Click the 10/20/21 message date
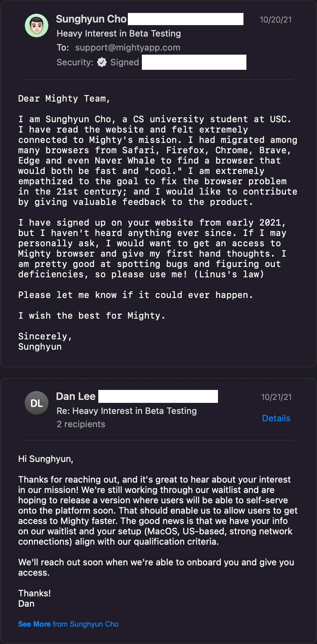Image resolution: width=317 pixels, height=644 pixels. coord(276,20)
